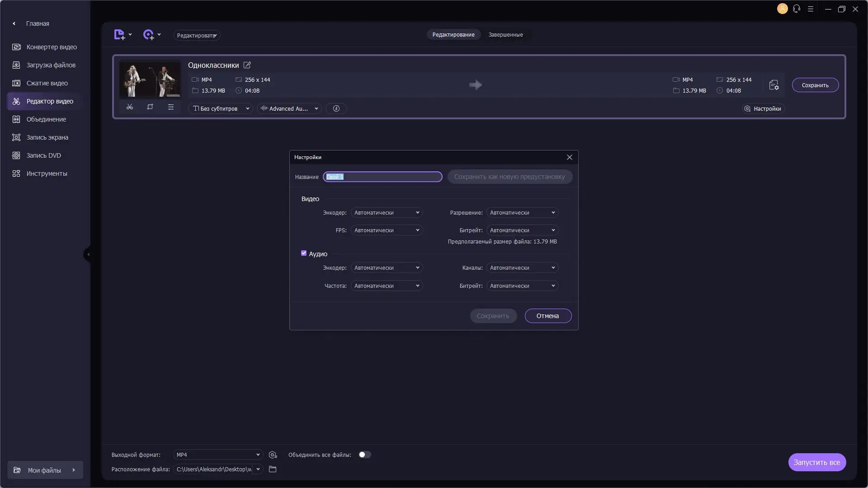Click the rename pencil icon beside Одноклассники
Viewport: 868px width, 488px height.
247,65
